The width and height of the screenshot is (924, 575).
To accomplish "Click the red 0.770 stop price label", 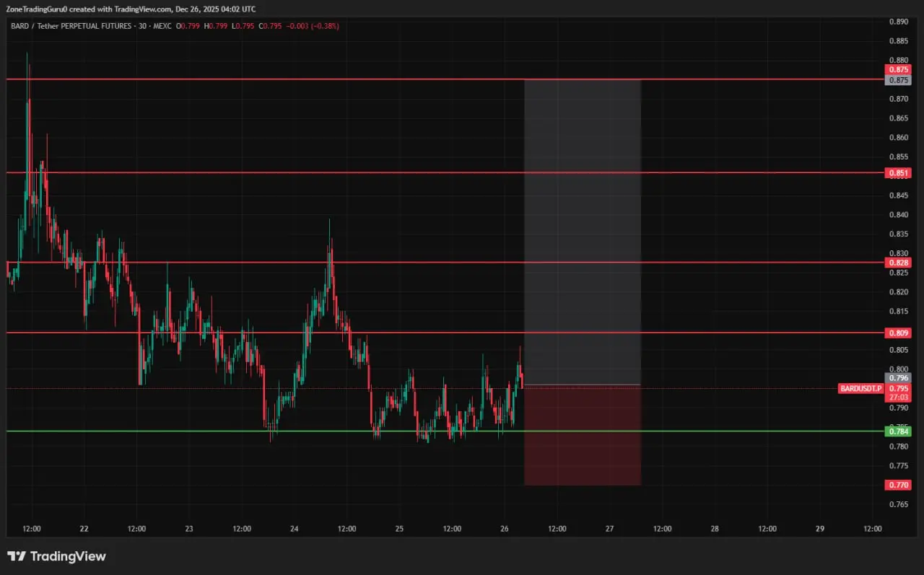I will coord(899,486).
